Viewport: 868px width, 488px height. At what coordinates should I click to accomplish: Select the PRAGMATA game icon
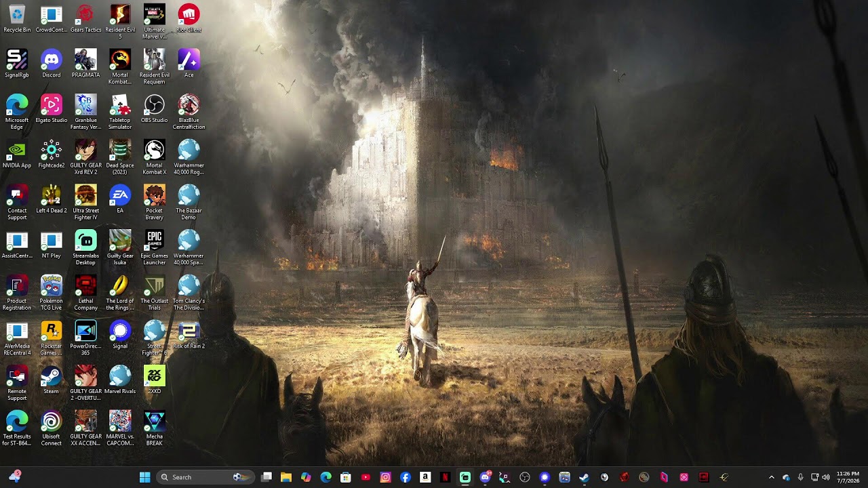(85, 64)
